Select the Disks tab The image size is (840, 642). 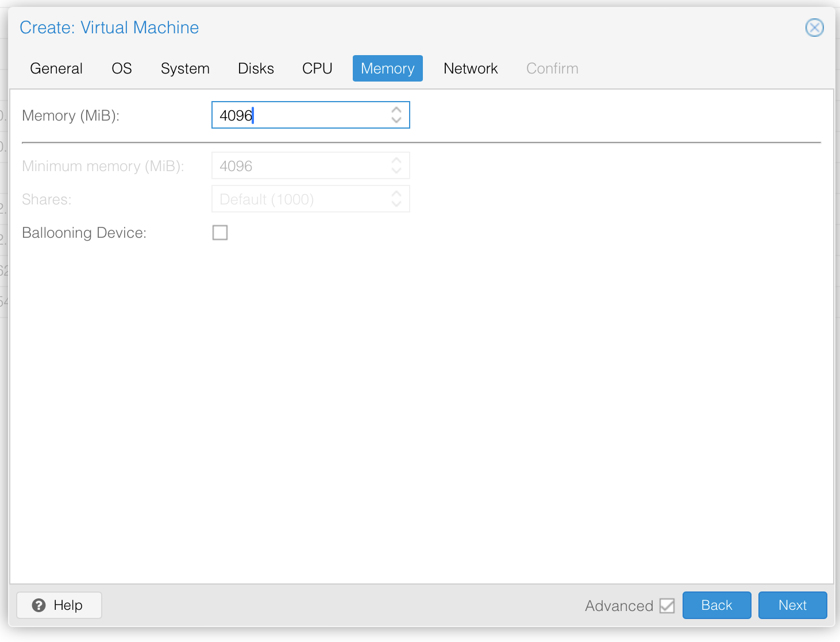[x=256, y=68]
